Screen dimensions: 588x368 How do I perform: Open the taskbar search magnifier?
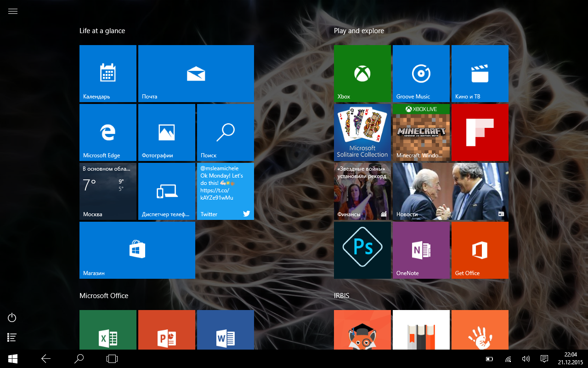pyautogui.click(x=79, y=359)
